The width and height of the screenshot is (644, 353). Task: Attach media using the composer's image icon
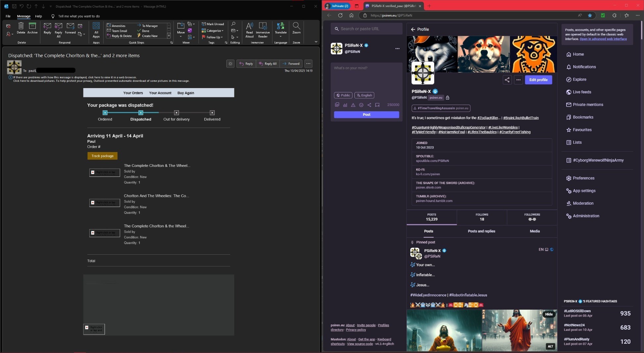point(337,105)
